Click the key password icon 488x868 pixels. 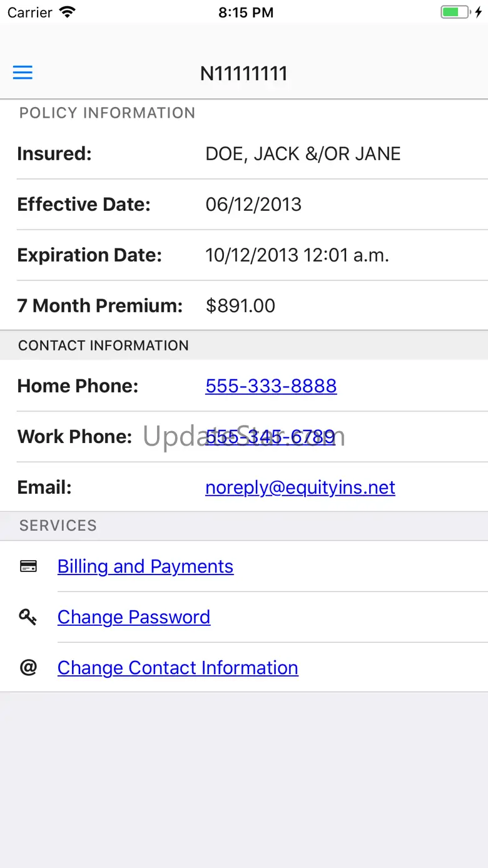tap(28, 617)
